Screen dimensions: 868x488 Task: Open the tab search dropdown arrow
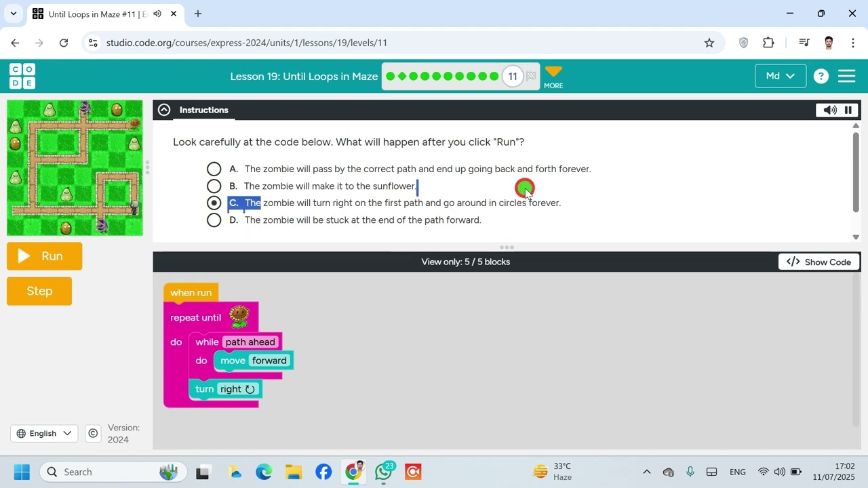(13, 14)
